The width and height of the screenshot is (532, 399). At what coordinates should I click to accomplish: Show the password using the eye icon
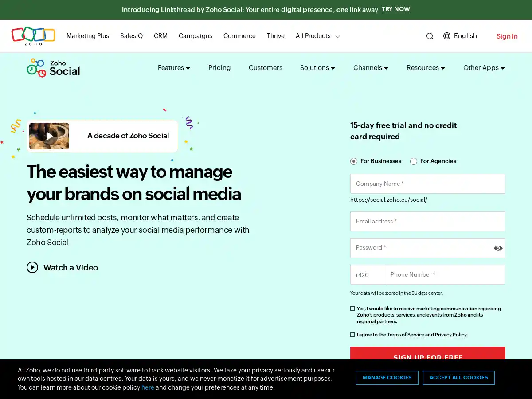(x=498, y=248)
